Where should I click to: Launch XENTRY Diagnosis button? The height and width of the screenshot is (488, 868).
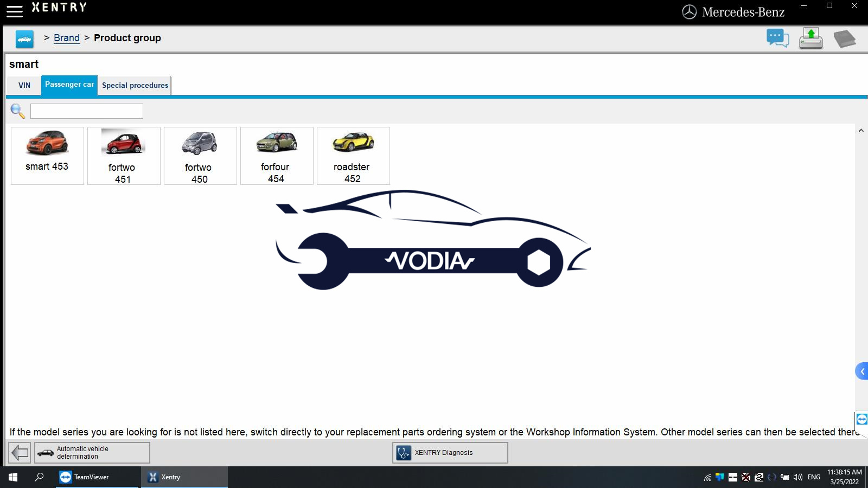(450, 452)
